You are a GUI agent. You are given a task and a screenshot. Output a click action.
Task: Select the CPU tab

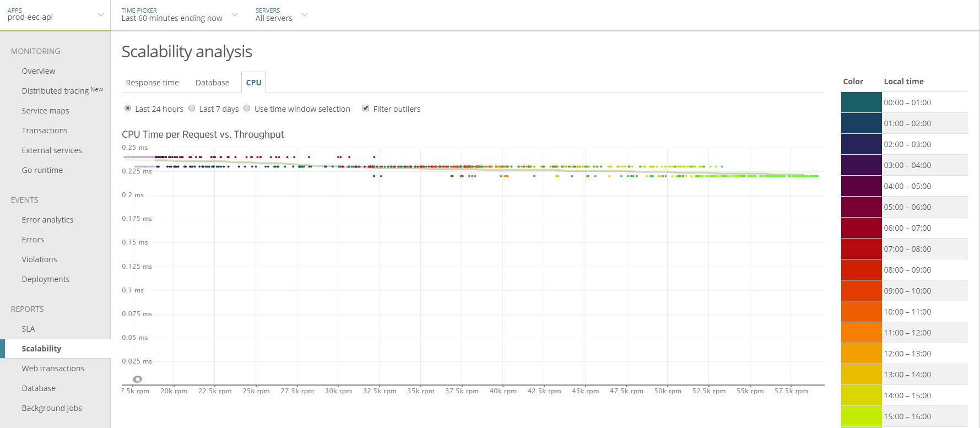click(253, 83)
